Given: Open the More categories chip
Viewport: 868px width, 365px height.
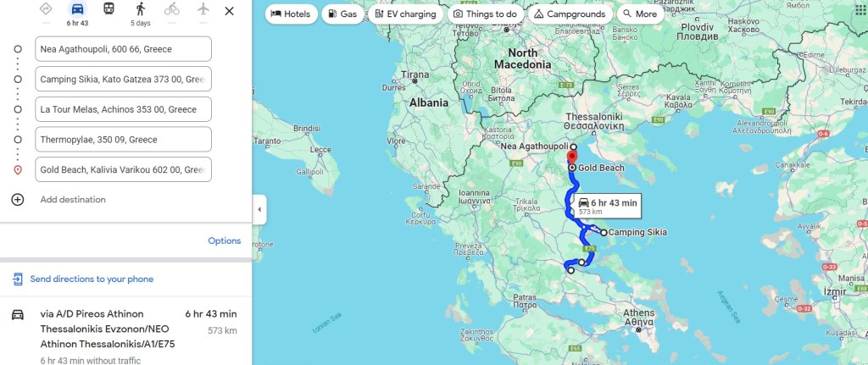Looking at the screenshot, I should tap(641, 14).
